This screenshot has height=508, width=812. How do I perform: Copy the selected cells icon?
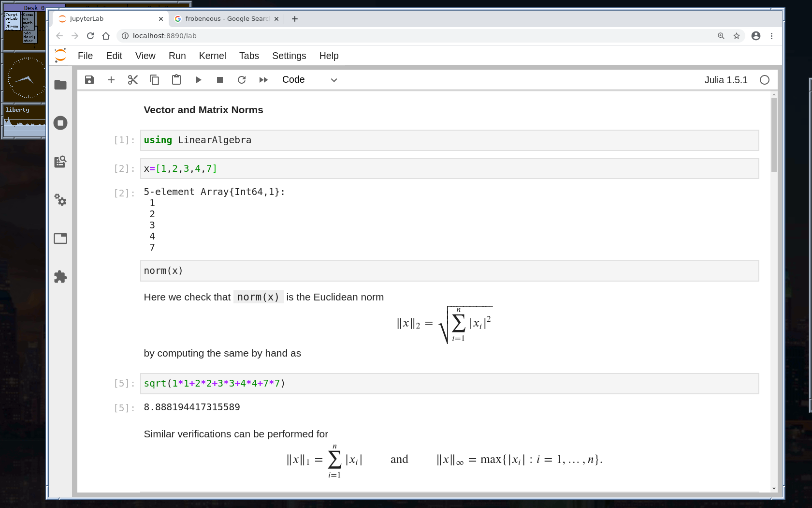pyautogui.click(x=155, y=80)
